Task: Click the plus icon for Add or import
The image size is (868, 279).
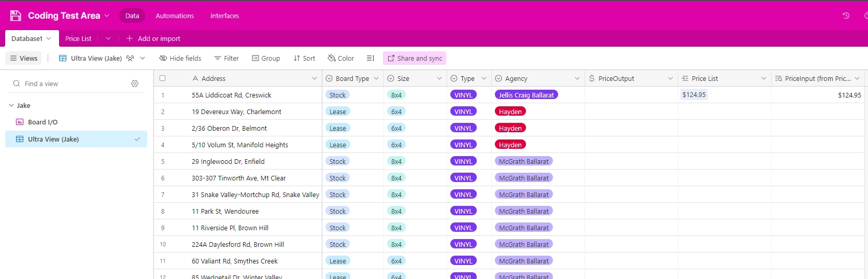Action: tap(130, 38)
